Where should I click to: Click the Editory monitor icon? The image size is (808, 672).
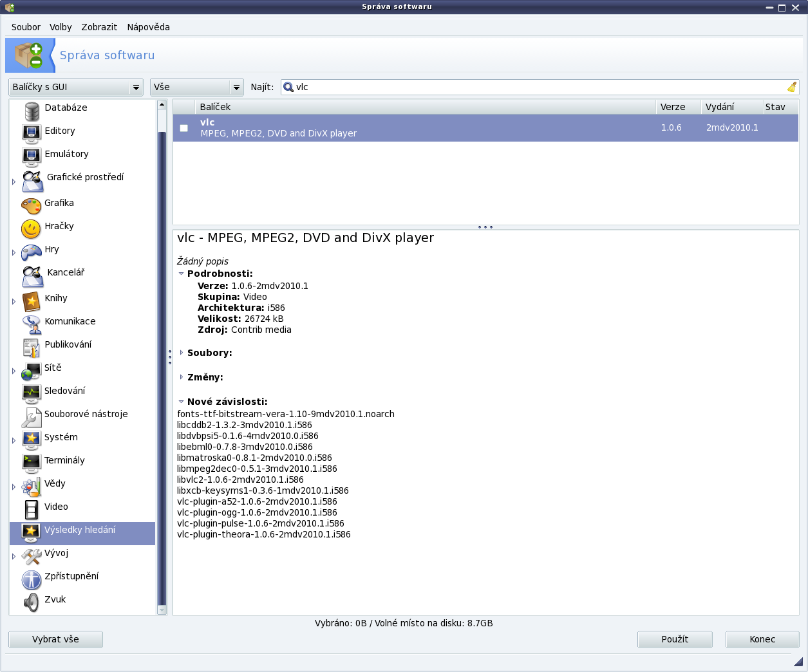click(x=32, y=134)
